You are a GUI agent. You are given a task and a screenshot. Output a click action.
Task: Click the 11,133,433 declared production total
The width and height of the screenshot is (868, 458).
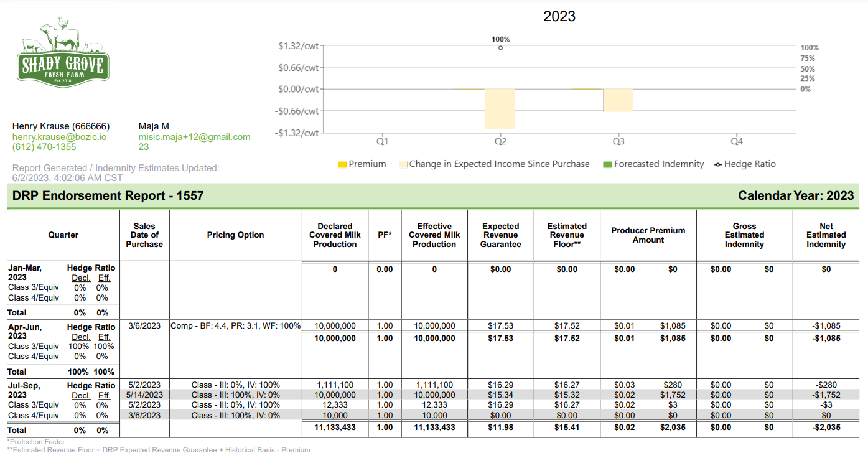point(335,428)
